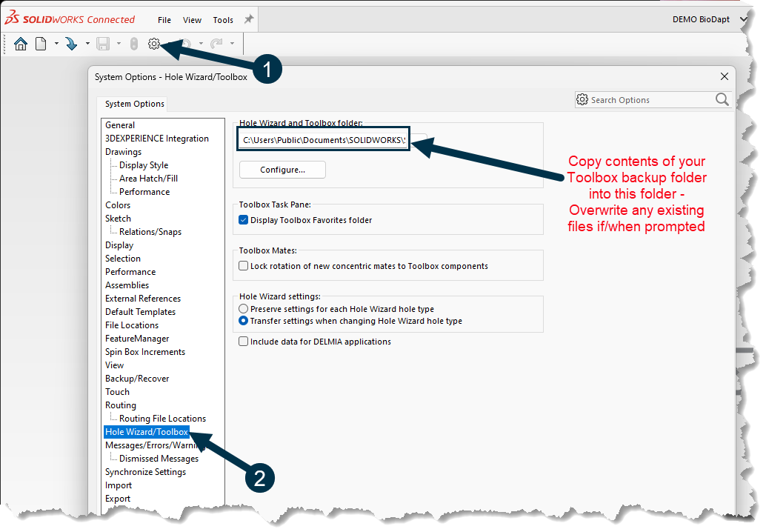Select Drawings in options tree
766x532 pixels.
click(x=123, y=152)
